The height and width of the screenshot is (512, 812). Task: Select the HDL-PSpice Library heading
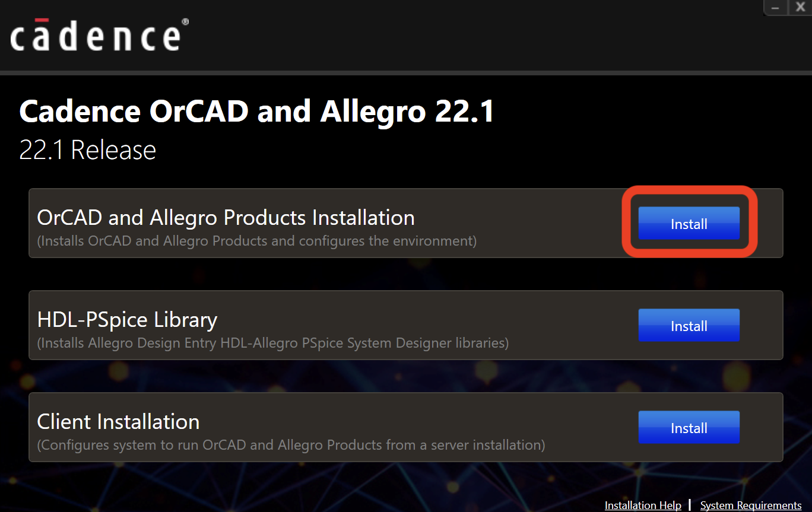[x=127, y=320]
